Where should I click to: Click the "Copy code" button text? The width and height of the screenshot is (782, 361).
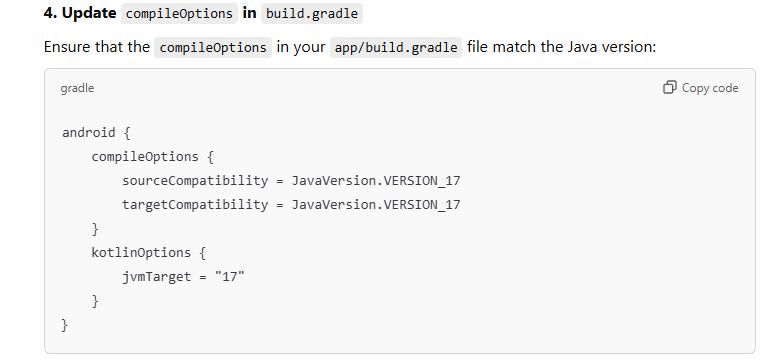point(710,88)
